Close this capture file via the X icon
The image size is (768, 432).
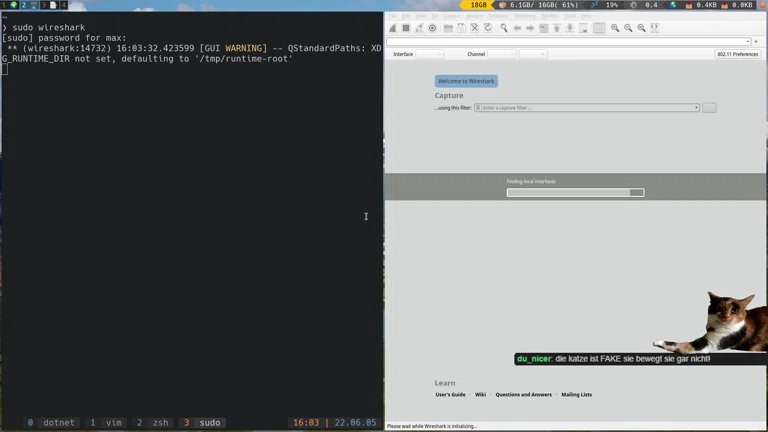coord(475,28)
